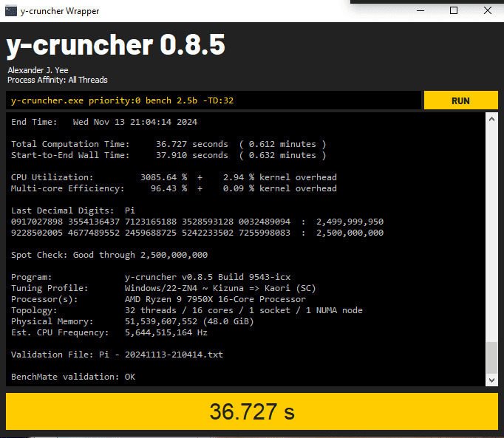Click the digits row ending 2,499,999,950

pyautogui.click(x=197, y=222)
